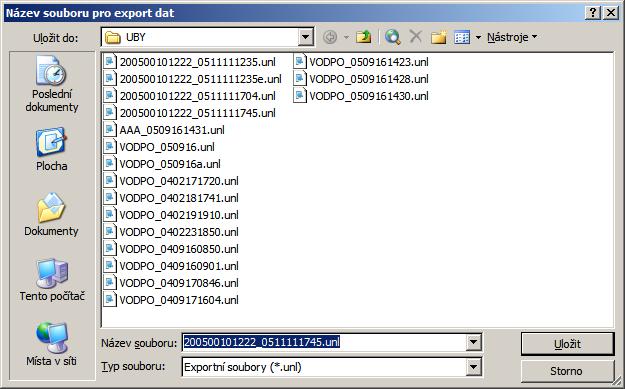This screenshot has width=625, height=389.
Task: Open the Back button history arrow
Action: (x=346, y=37)
